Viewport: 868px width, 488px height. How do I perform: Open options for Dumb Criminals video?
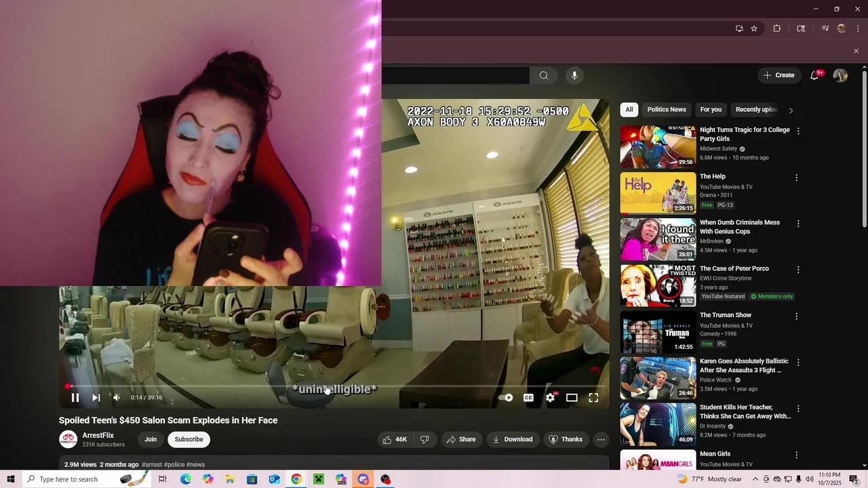coord(797,224)
